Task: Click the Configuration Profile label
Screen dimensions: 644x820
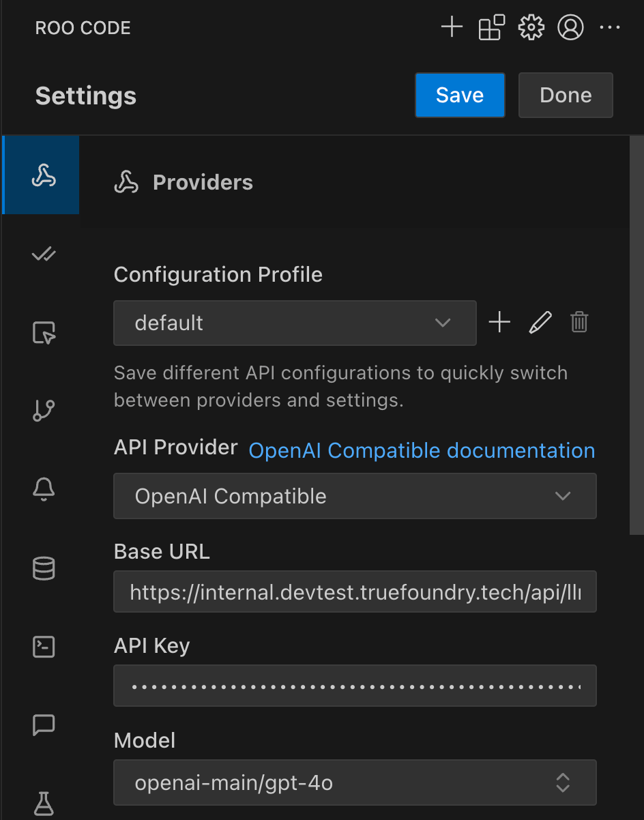Action: click(218, 274)
